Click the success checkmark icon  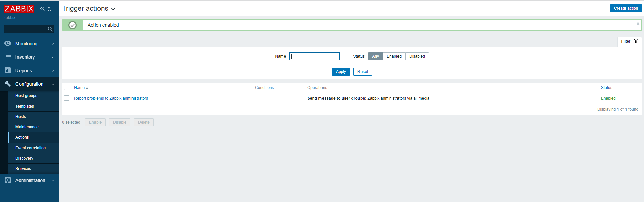point(72,25)
